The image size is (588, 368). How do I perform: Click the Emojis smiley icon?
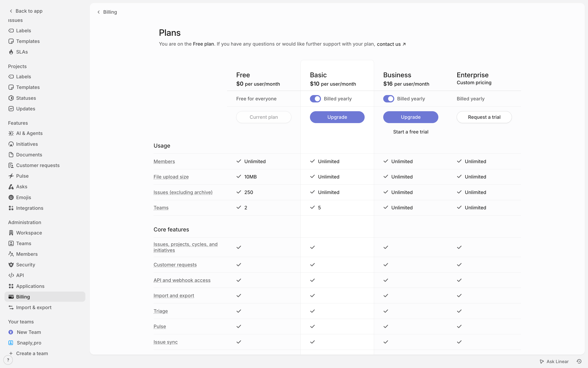(x=11, y=197)
